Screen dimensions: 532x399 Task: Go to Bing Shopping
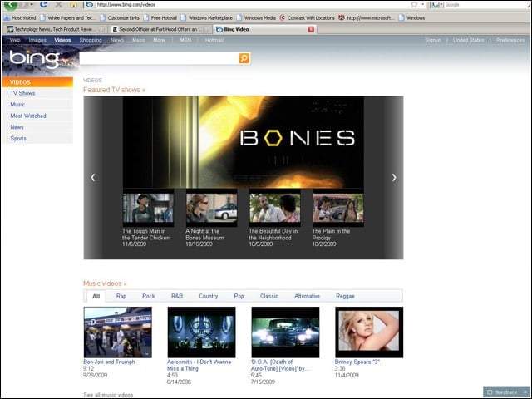pos(91,40)
